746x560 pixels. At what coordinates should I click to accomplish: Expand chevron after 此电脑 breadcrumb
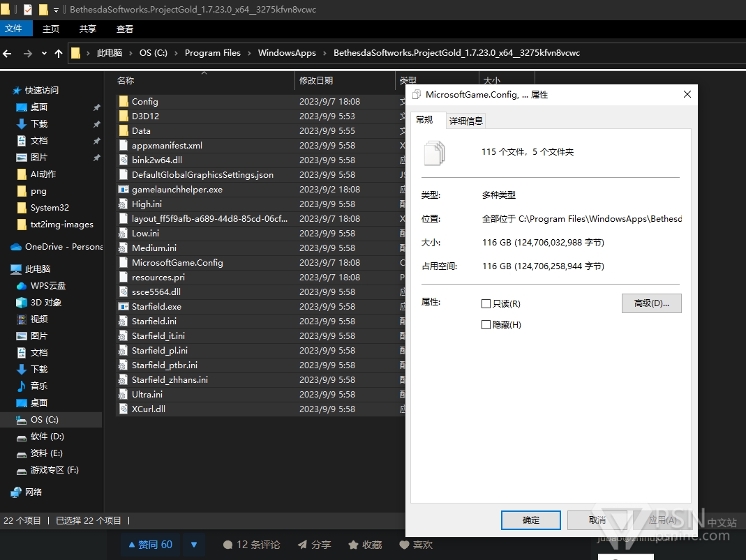[130, 53]
